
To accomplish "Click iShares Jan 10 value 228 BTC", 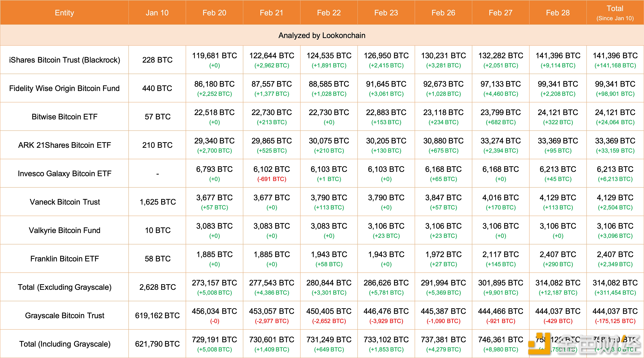I will [x=157, y=60].
